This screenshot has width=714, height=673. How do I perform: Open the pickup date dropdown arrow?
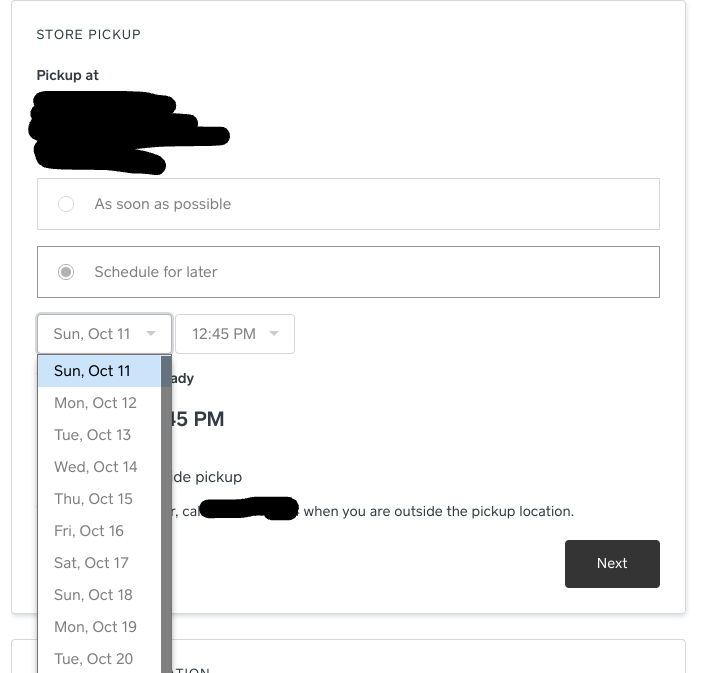[151, 334]
